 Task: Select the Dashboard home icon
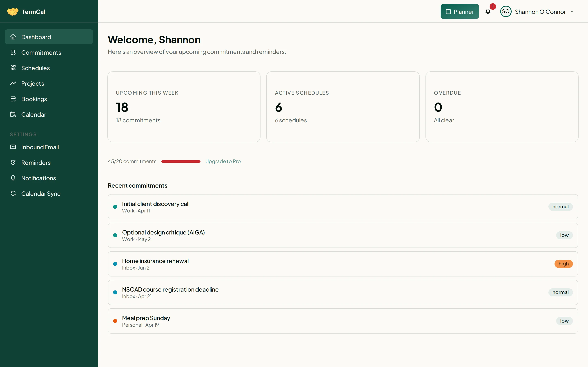coord(13,37)
